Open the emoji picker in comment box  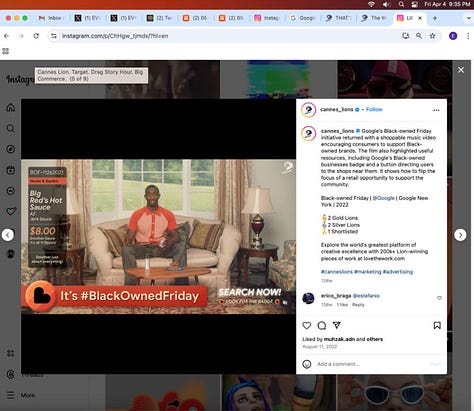tap(307, 364)
